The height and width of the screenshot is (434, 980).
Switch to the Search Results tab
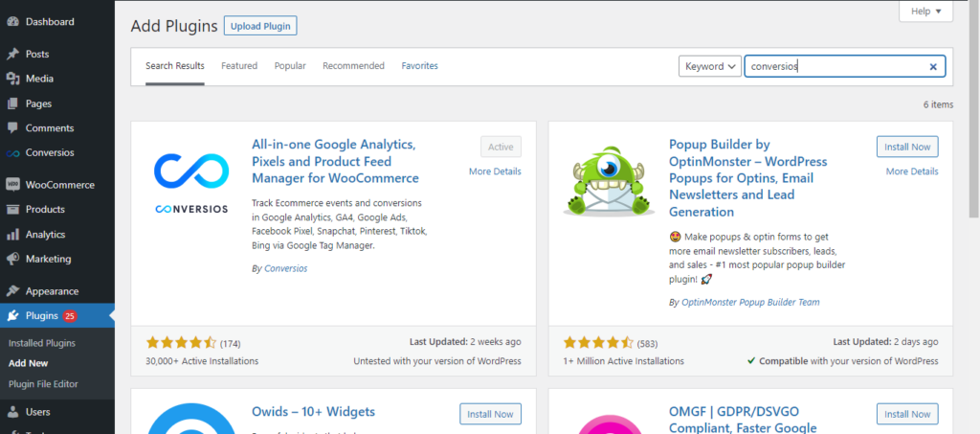pos(175,66)
